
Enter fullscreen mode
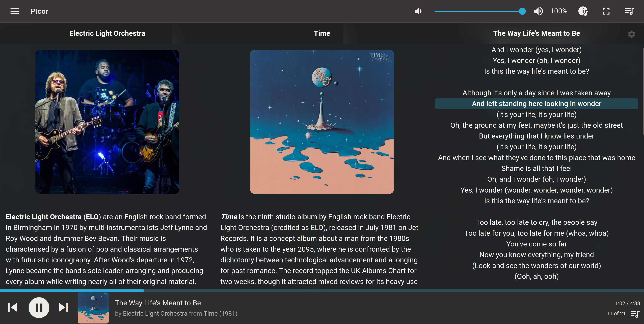click(606, 11)
